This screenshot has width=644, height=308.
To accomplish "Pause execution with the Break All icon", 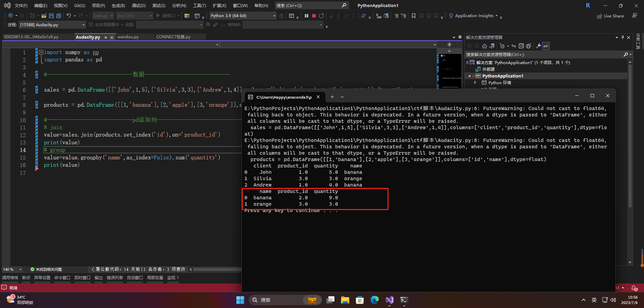I will (307, 16).
